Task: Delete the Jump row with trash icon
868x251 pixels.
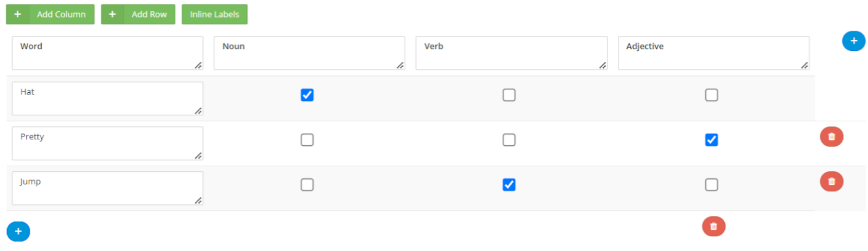Action: click(831, 182)
